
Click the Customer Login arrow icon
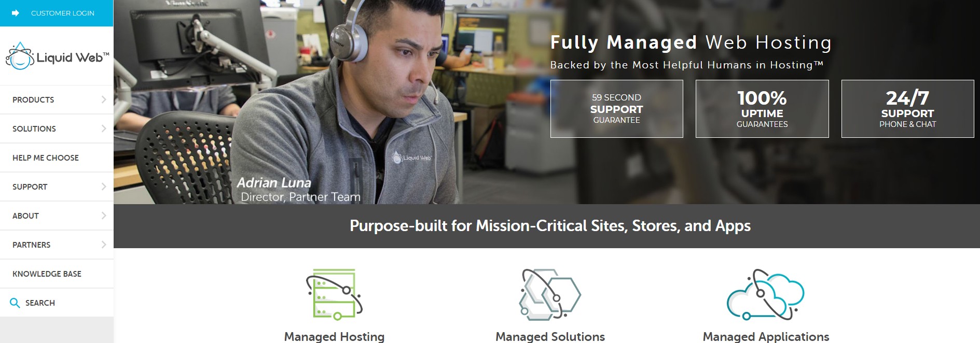[x=16, y=13]
